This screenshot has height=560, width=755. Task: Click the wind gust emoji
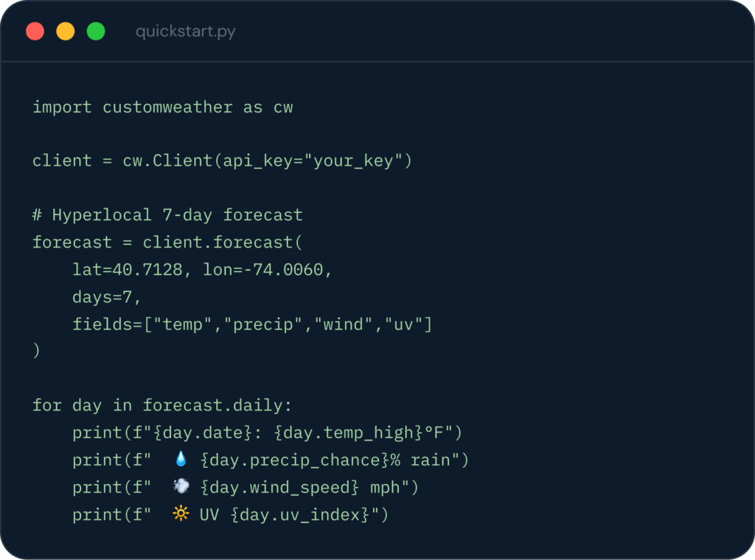[181, 486]
